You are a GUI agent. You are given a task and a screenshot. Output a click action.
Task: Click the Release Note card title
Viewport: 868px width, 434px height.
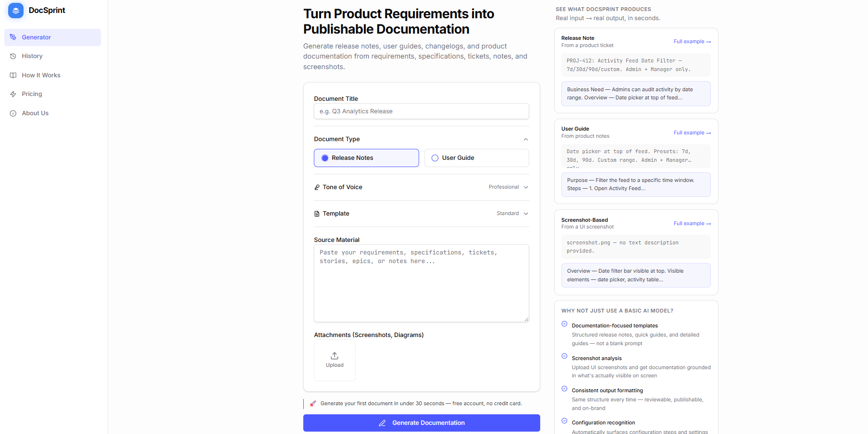[578, 38]
